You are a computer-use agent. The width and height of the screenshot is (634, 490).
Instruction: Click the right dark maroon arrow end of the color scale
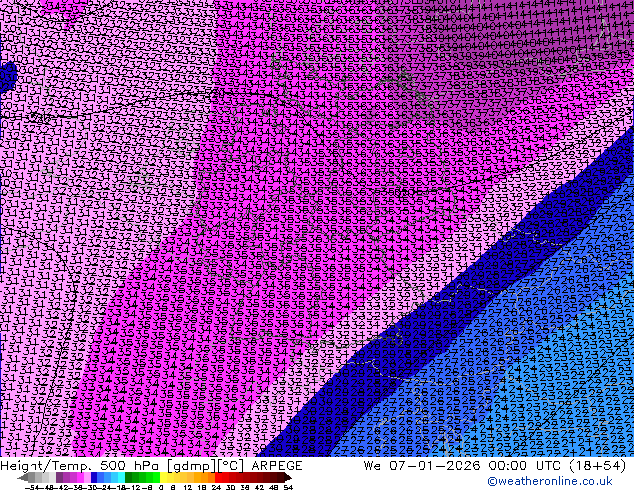coord(288,478)
